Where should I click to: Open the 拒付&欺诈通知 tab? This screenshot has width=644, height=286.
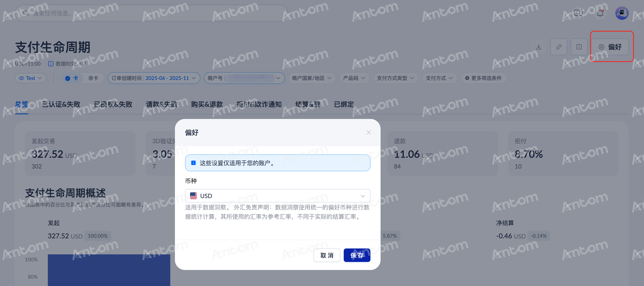point(259,104)
